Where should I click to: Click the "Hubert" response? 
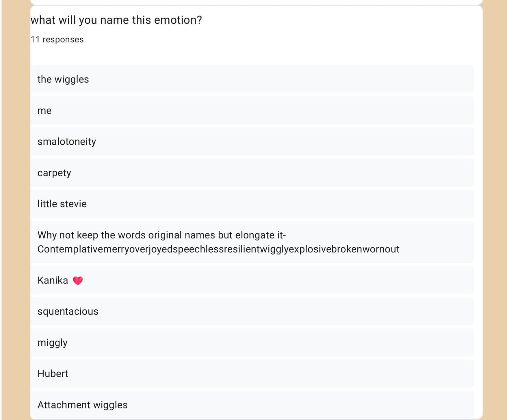53,374
